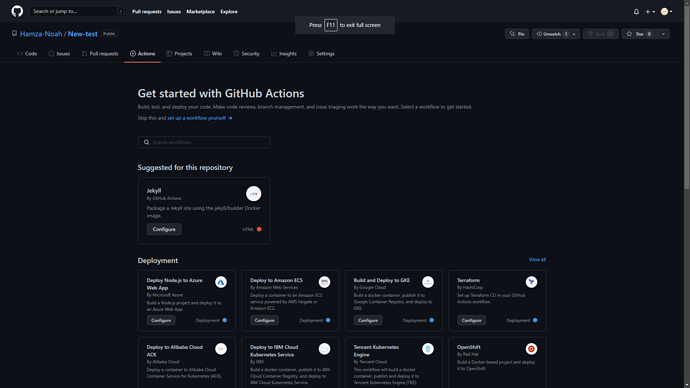Click Pull requests in top navigation
Screen dimensions: 690x388
tap(147, 12)
